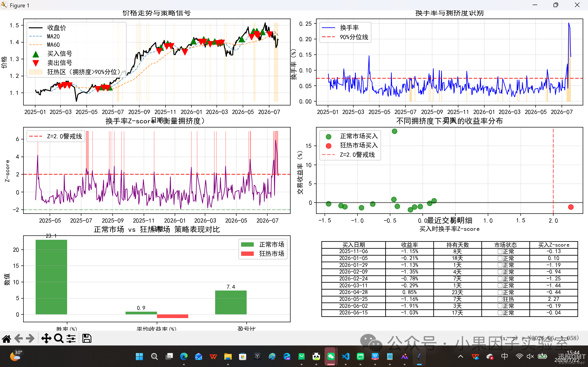The width and height of the screenshot is (588, 367).
Task: Reset the view with the Home icon
Action: point(7,338)
